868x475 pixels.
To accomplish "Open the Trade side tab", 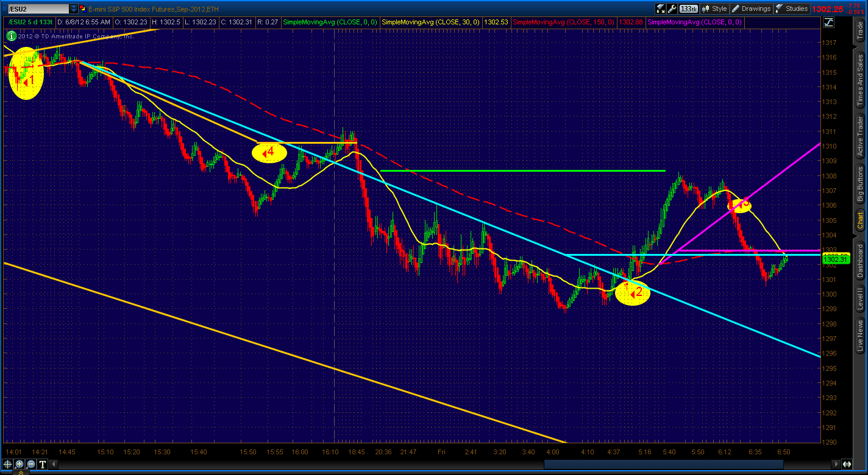I will pos(860,32).
